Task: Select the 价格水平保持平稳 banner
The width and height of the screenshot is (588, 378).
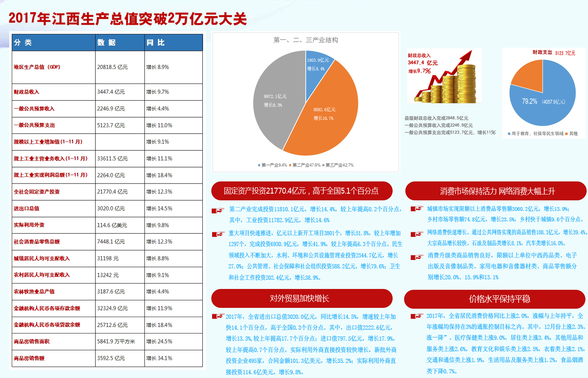Action: (494, 299)
